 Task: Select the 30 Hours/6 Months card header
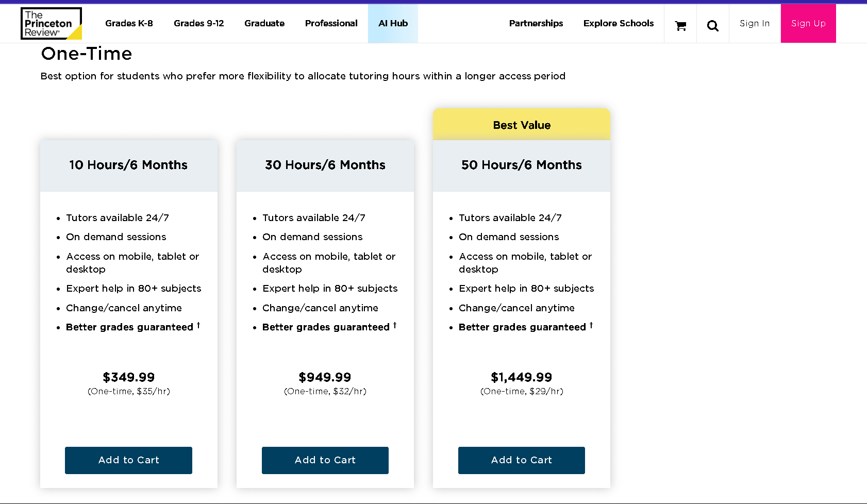point(325,165)
